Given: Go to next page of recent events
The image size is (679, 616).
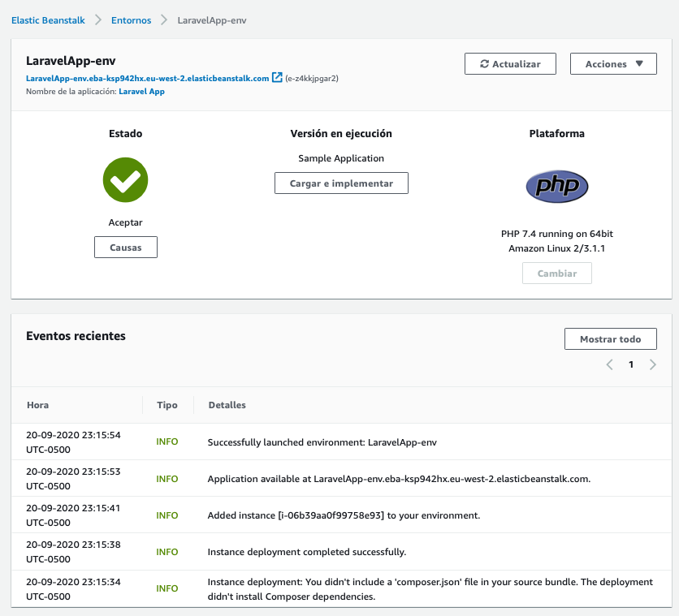Looking at the screenshot, I should tap(652, 364).
